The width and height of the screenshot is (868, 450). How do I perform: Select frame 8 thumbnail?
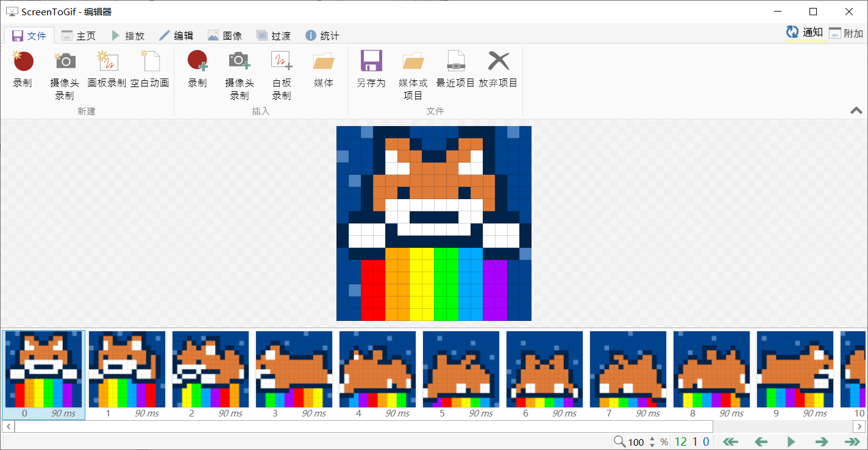pyautogui.click(x=711, y=374)
